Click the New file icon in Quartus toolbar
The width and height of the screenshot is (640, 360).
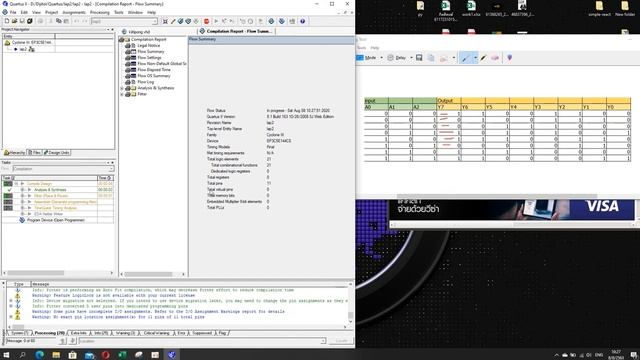(7, 21)
